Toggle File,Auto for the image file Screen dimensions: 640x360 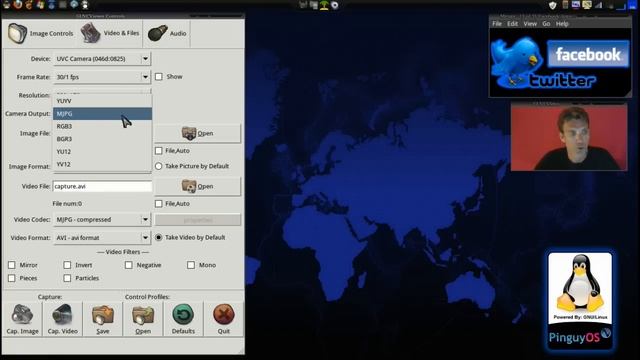pyautogui.click(x=159, y=151)
